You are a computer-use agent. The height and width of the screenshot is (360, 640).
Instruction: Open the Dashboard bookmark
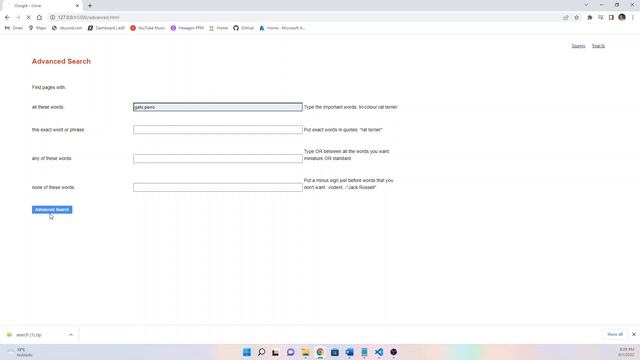coord(106,28)
